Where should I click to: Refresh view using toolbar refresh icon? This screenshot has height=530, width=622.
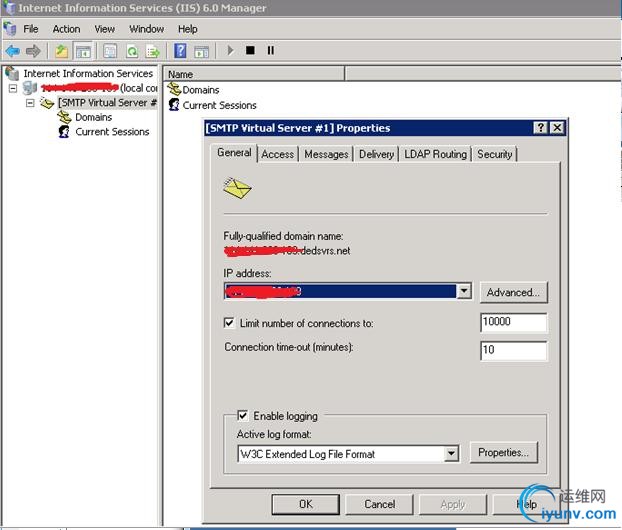click(132, 51)
